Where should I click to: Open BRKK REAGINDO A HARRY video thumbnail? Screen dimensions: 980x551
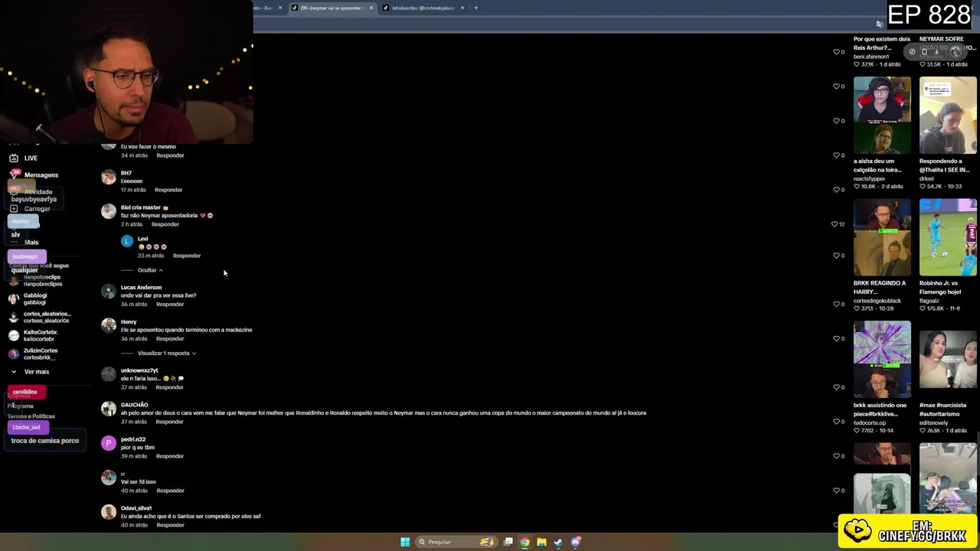click(882, 237)
